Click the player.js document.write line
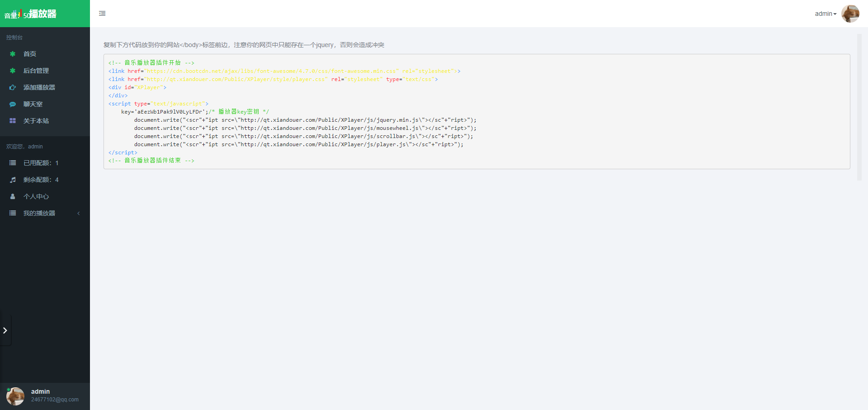 point(299,144)
